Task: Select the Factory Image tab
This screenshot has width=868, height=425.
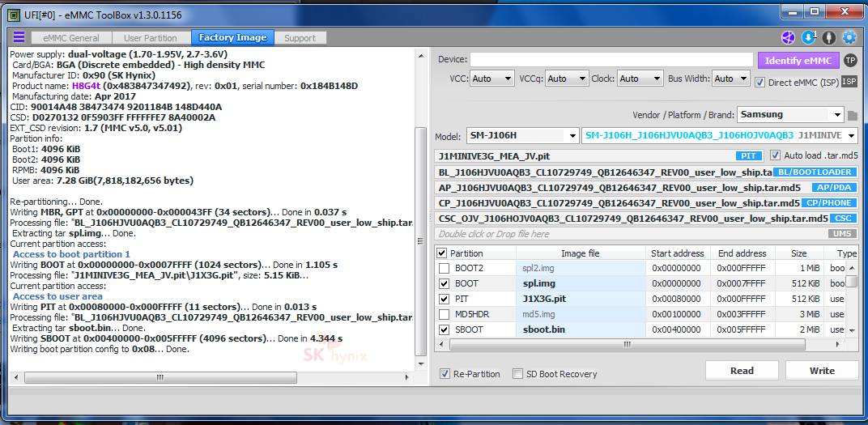Action: pos(232,37)
